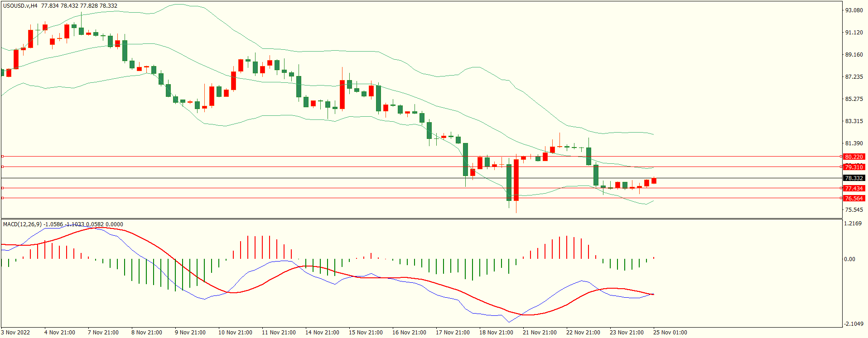Image resolution: width=868 pixels, height=338 pixels.
Task: Click the 76.564 red price level label
Action: coord(854,198)
